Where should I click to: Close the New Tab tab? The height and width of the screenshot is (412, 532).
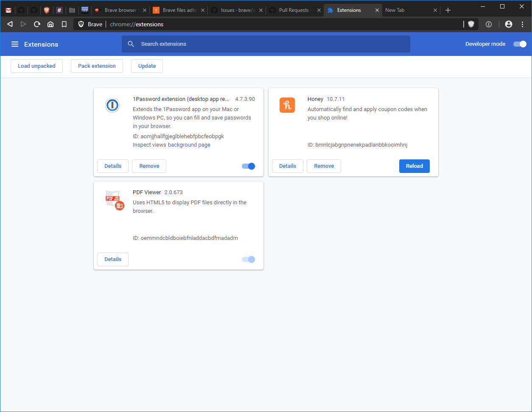pos(435,10)
